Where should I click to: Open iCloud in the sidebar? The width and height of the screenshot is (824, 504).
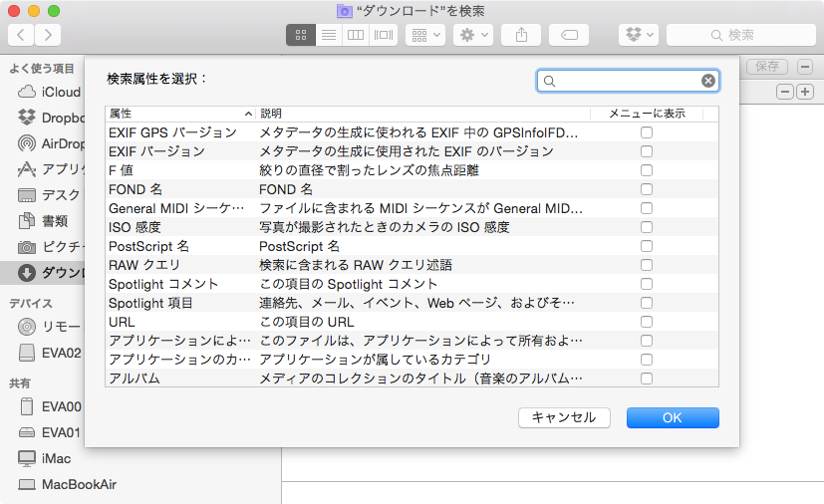pyautogui.click(x=50, y=92)
